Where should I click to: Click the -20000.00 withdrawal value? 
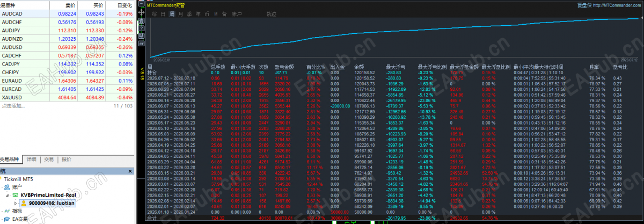pyautogui.click(x=341, y=106)
